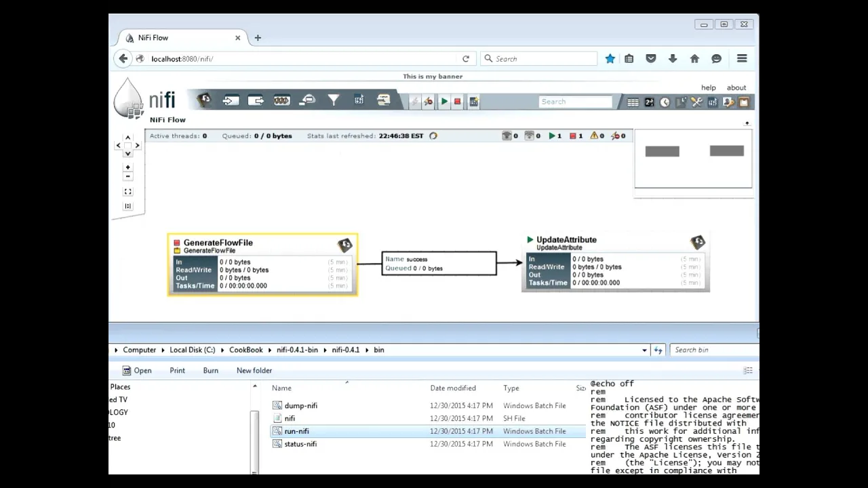Fit the flow to the canvas
Image resolution: width=868 pixels, height=488 pixels.
coord(127,192)
